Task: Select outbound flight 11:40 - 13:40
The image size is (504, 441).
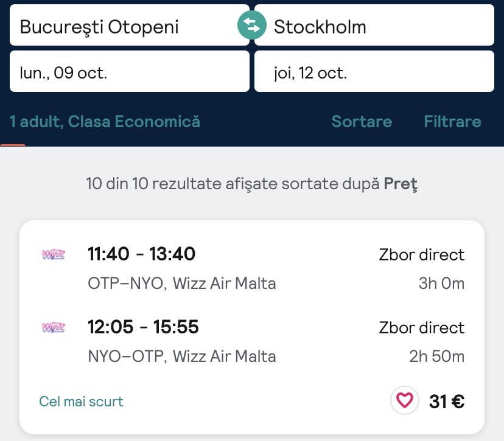Action: pyautogui.click(x=141, y=254)
